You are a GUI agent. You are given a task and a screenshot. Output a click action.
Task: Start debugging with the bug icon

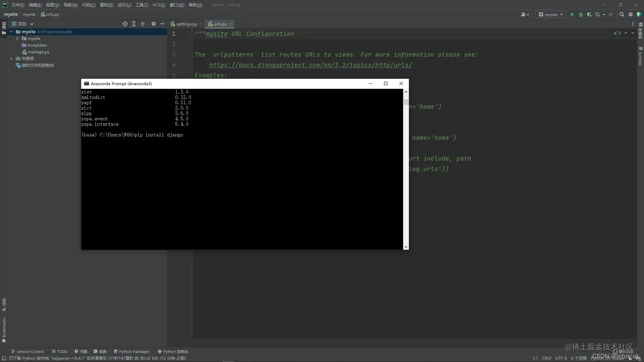[581, 14]
